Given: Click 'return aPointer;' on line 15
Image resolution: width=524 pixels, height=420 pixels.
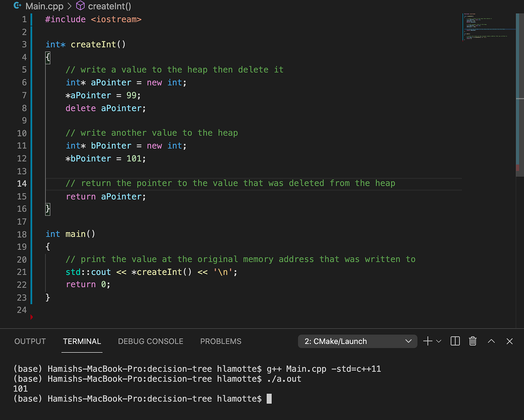Looking at the screenshot, I should point(106,197).
